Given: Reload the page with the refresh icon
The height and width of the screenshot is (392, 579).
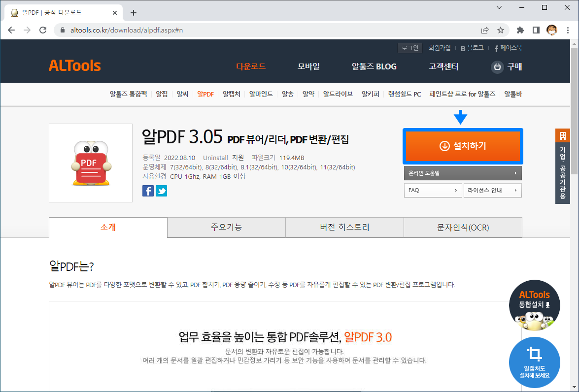Looking at the screenshot, I should [x=43, y=30].
